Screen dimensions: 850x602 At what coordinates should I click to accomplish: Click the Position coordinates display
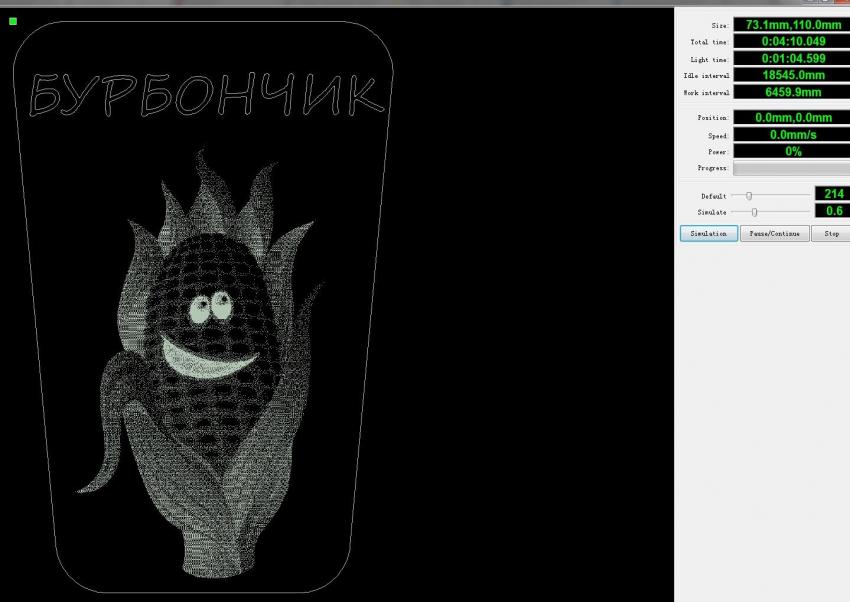791,118
